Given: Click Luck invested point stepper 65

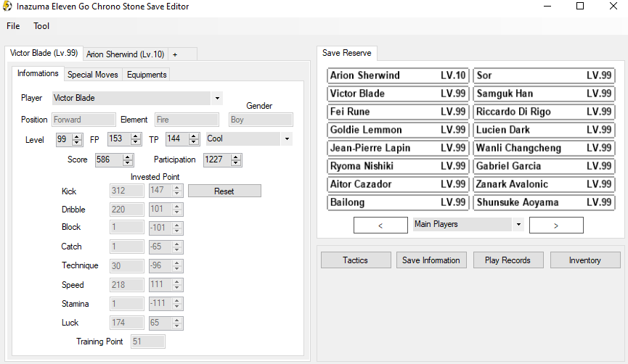Looking at the screenshot, I should (x=166, y=323).
